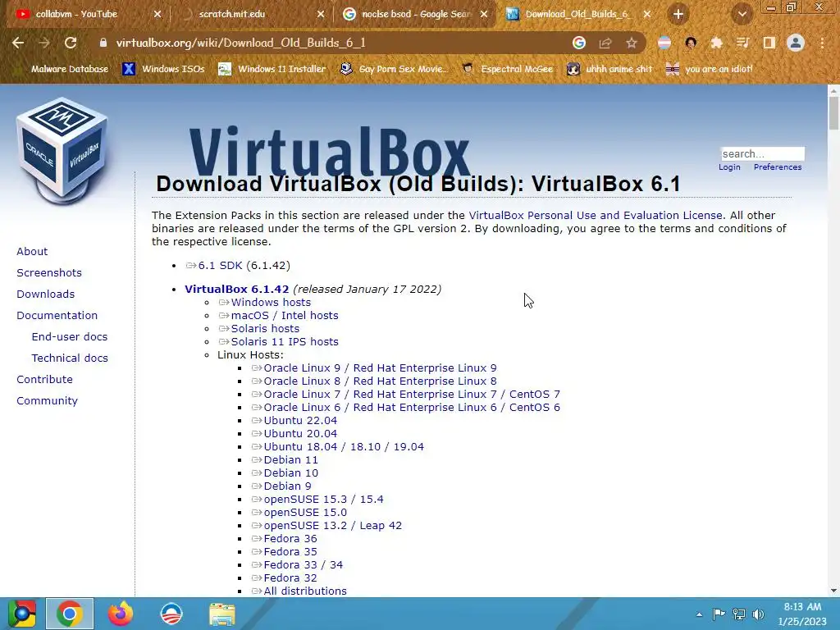
Task: Go to Downloads in the sidebar
Action: coord(46,294)
